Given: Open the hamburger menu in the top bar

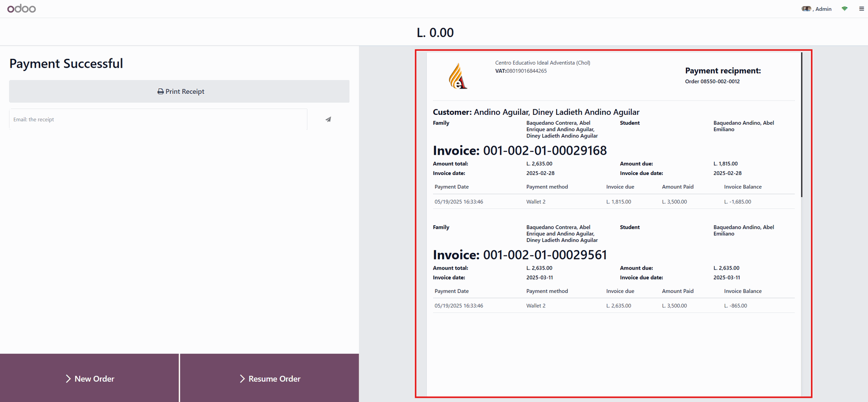Looking at the screenshot, I should tap(861, 9).
